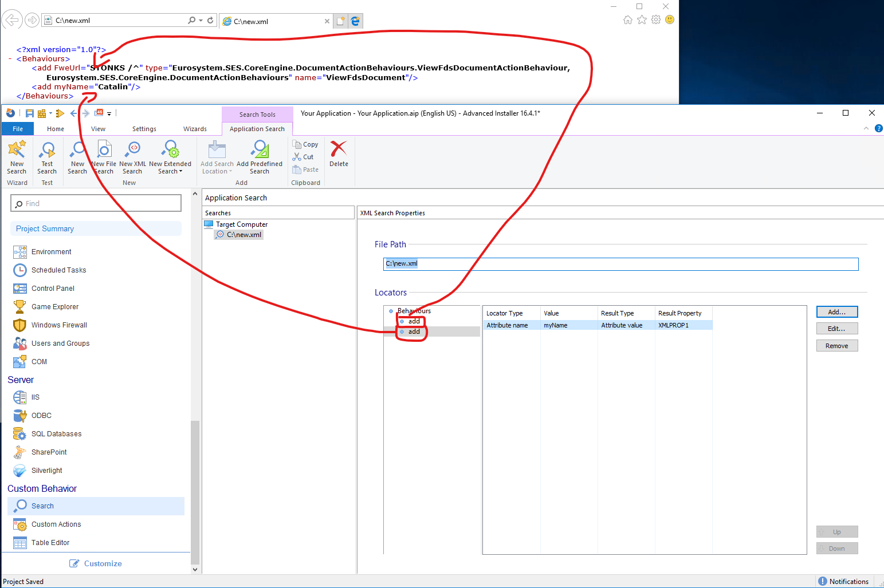Click the File Path input field
This screenshot has height=588, width=884.
[620, 264]
